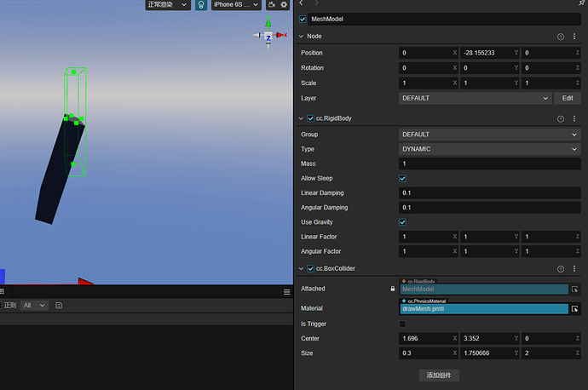Uncheck Use Gravity
Screen dimensions: 588x390
pos(402,222)
